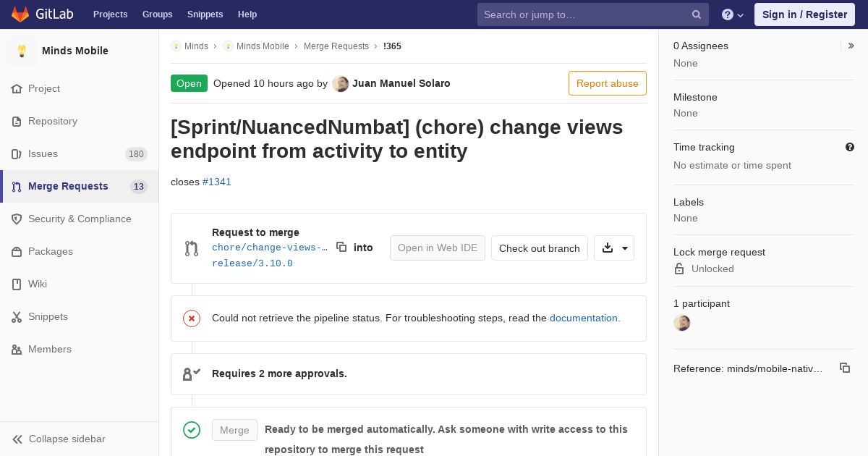Click the Snippets scissors icon
This screenshot has width=868, height=456.
[17, 316]
